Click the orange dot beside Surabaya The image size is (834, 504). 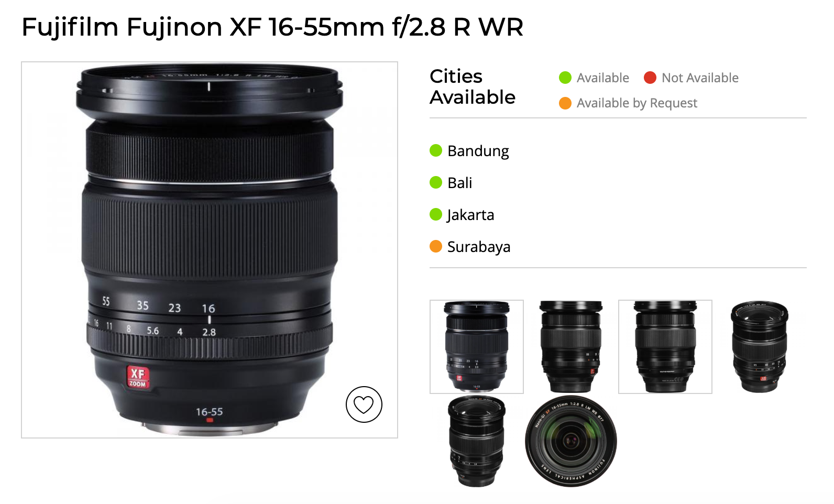436,246
